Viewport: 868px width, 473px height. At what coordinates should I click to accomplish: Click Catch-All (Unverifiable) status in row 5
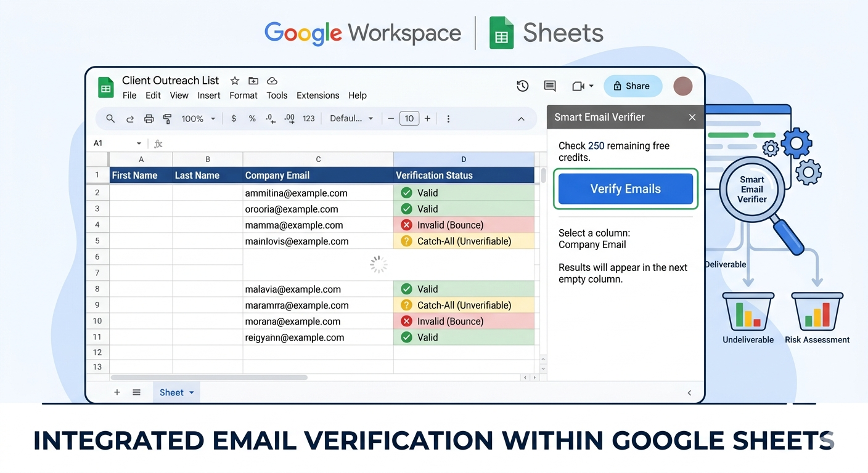coord(464,241)
